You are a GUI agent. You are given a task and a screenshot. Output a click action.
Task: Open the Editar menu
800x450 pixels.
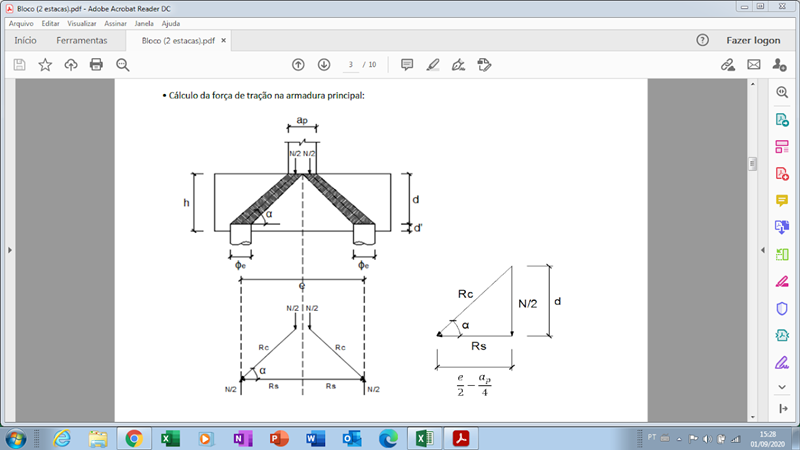click(x=51, y=23)
